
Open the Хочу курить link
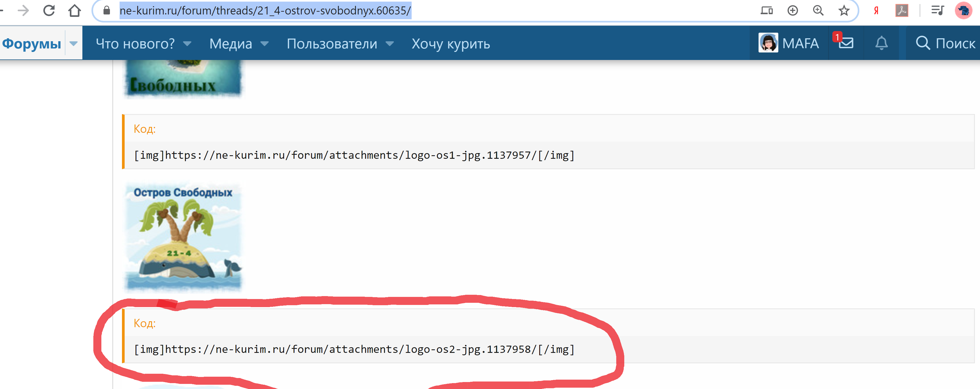pyautogui.click(x=450, y=44)
